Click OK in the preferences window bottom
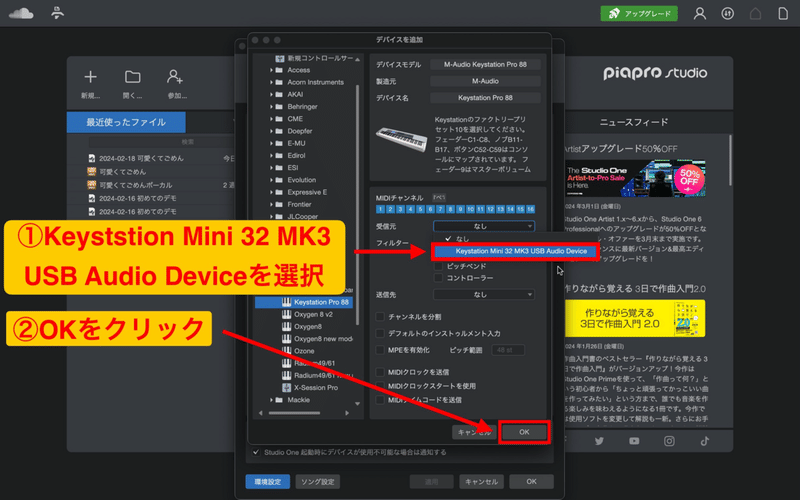This screenshot has height=500, width=800. tap(531, 482)
